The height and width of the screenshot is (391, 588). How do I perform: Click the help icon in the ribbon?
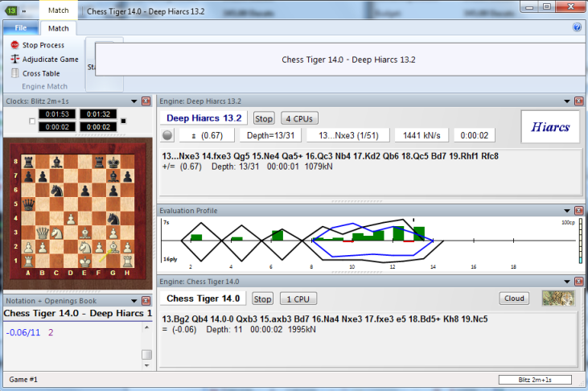(577, 27)
